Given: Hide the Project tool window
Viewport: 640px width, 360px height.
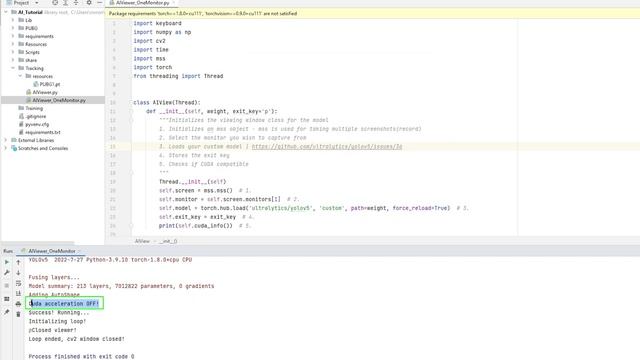Looking at the screenshot, I should coord(99,2).
